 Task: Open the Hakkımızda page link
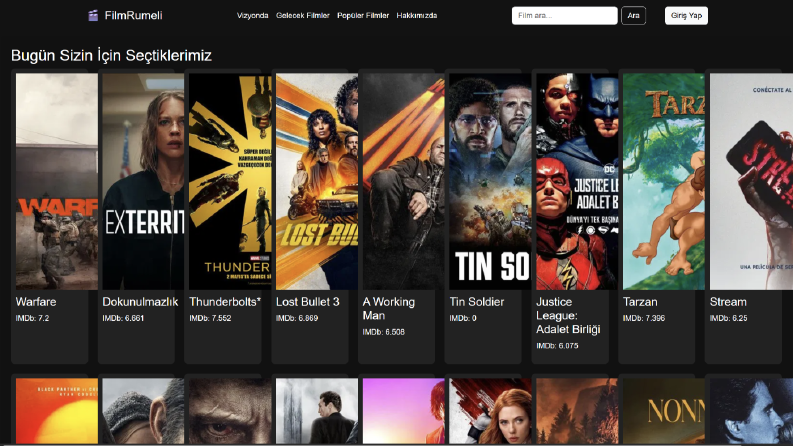416,16
